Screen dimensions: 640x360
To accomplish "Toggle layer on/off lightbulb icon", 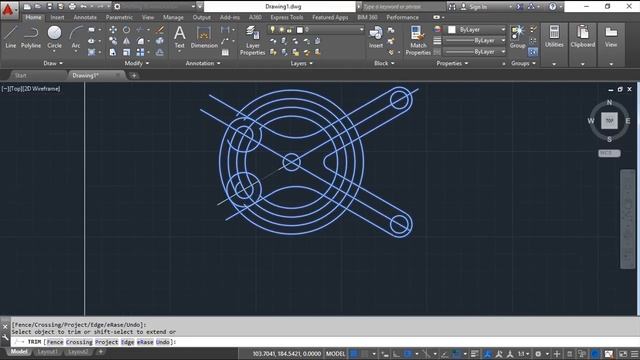I will point(272,30).
